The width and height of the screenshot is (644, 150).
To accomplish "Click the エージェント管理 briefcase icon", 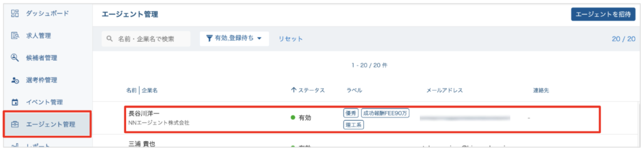I will pyautogui.click(x=15, y=124).
